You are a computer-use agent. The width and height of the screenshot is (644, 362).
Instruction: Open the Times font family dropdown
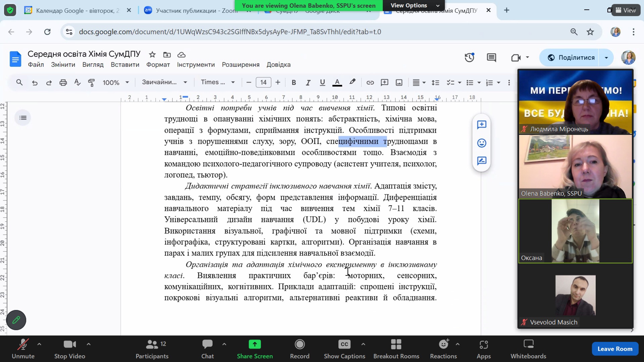(218, 82)
